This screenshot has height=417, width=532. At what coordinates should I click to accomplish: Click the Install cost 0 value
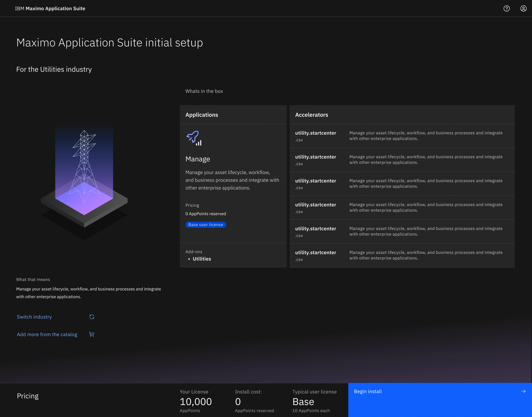pyautogui.click(x=238, y=402)
